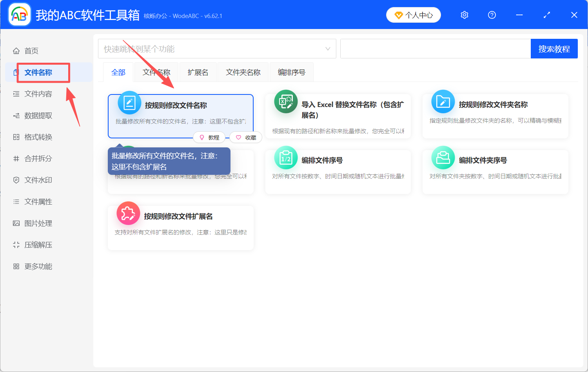Toggle 收藏 on the hovered card

click(x=246, y=137)
